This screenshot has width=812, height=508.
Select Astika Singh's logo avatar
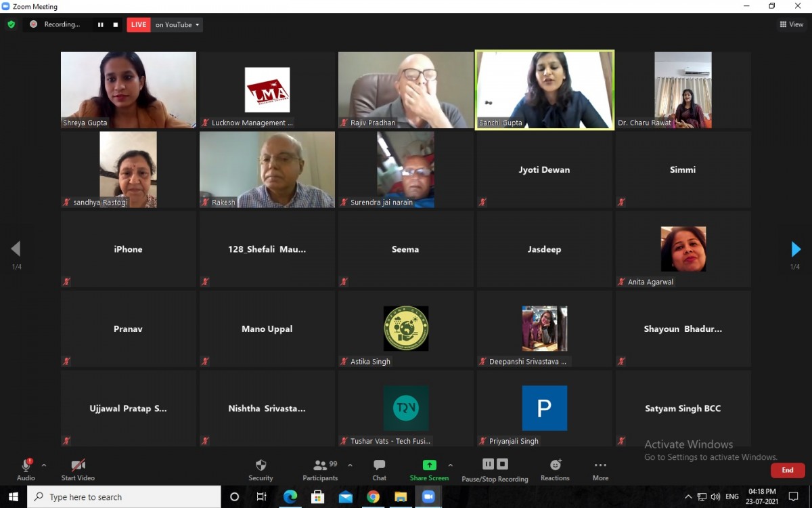click(x=406, y=329)
